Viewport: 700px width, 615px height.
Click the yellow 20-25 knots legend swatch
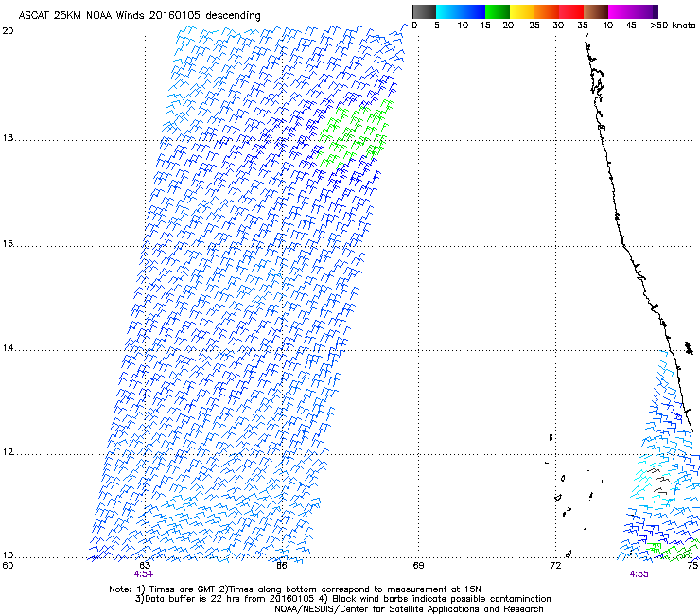click(x=522, y=11)
